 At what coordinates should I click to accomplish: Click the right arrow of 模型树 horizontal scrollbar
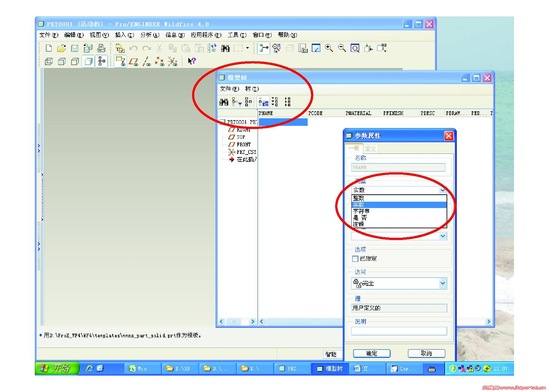[x=489, y=322]
